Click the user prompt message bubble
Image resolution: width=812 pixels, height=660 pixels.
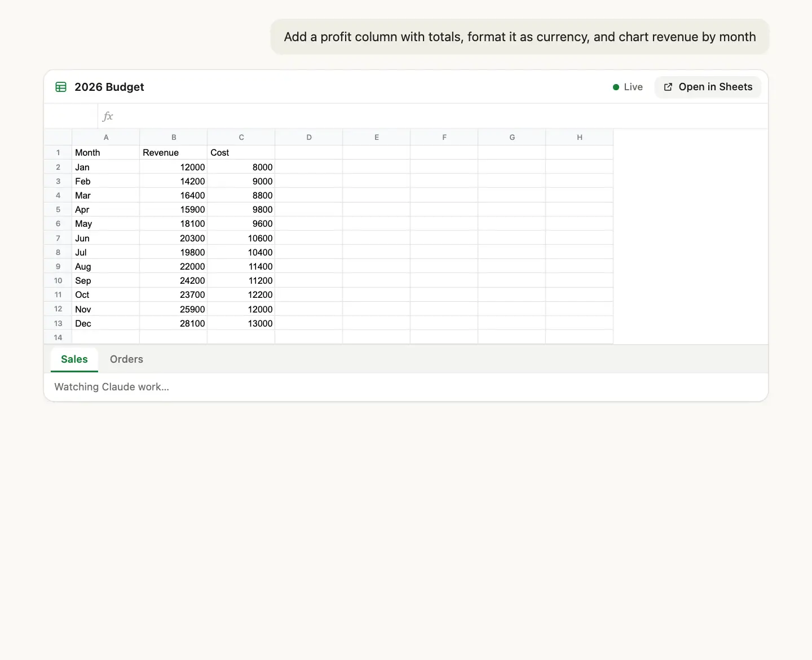(520, 37)
